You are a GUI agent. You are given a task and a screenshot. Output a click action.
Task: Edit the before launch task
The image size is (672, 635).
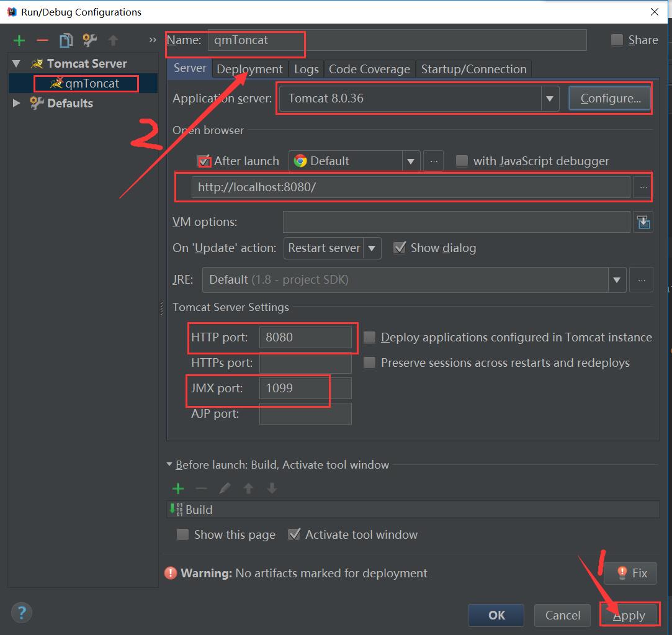click(225, 489)
